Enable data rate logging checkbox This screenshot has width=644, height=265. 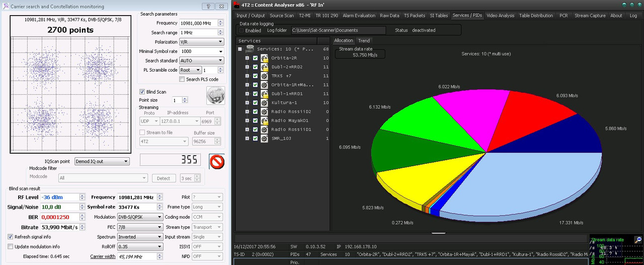tap(242, 30)
